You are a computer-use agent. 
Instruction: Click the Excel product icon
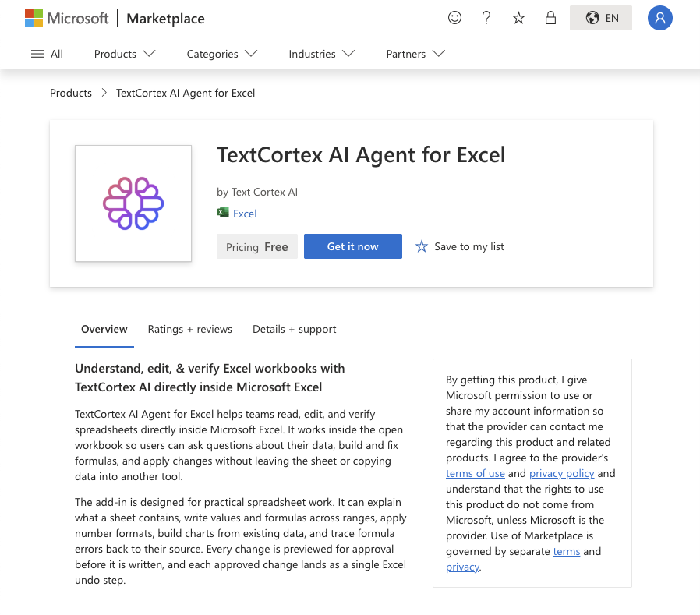click(223, 213)
